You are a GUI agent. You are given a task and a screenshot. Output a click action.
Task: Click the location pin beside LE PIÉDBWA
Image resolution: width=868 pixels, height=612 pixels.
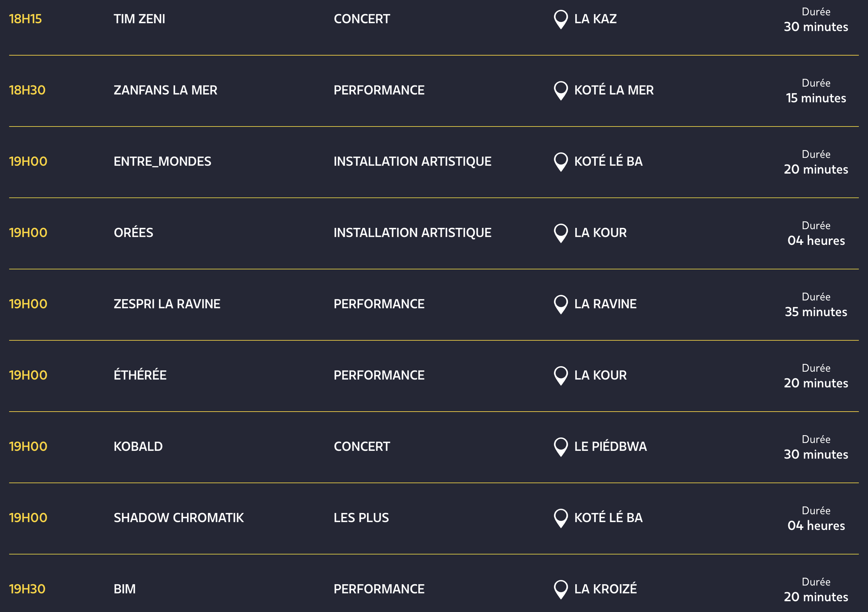[561, 446]
